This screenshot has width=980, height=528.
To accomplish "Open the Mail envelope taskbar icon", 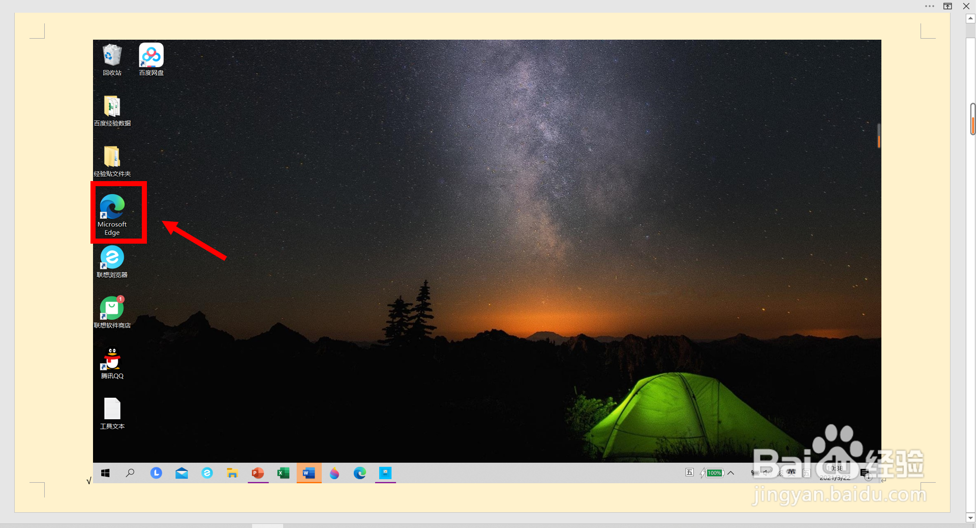I will tap(181, 473).
